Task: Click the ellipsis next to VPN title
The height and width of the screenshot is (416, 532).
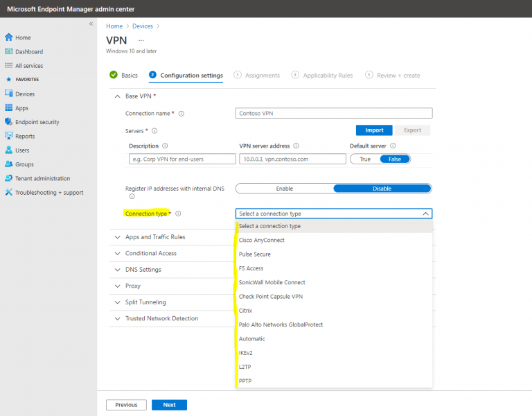Action: coord(141,40)
